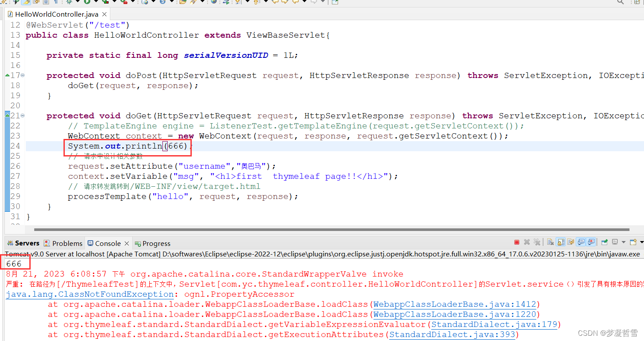Click the override marker on line 17

(7, 75)
